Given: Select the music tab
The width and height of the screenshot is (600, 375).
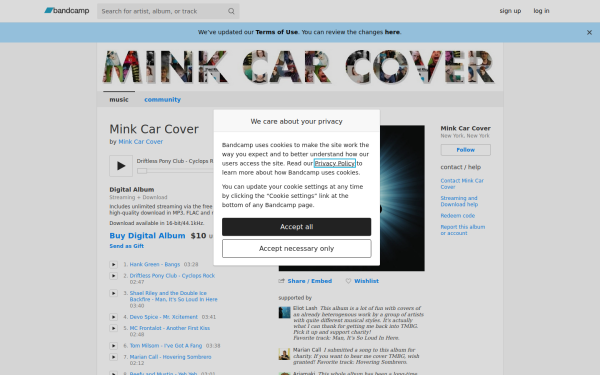Looking at the screenshot, I should click(119, 99).
